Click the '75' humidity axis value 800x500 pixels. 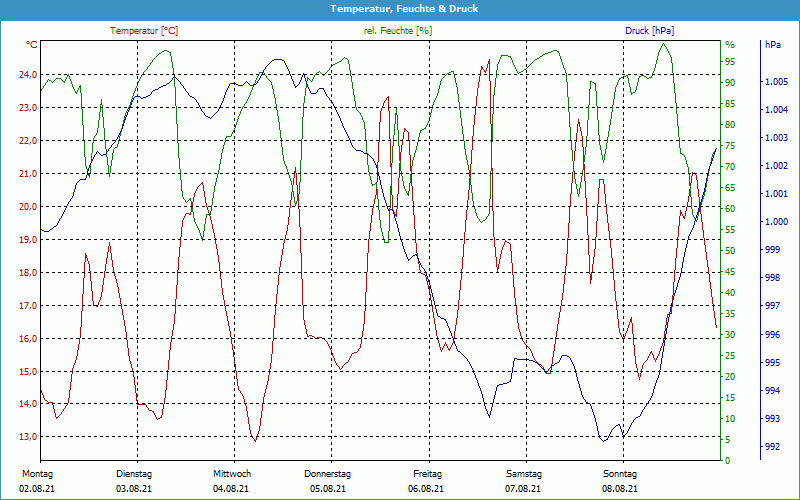click(730, 146)
